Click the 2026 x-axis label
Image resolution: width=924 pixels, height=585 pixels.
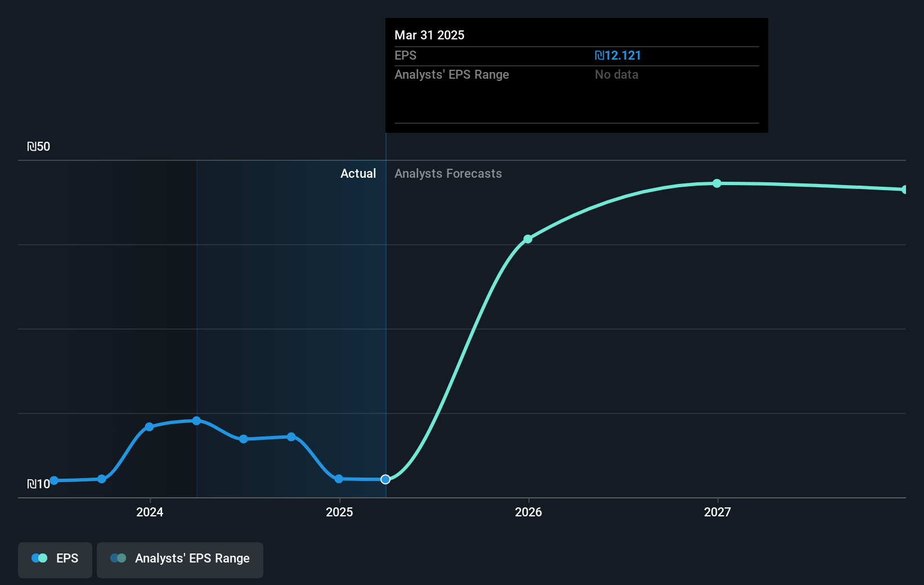[528, 512]
